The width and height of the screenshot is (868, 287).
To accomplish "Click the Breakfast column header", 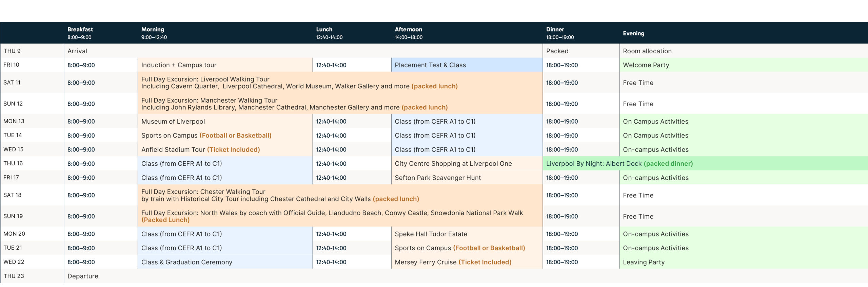I will pyautogui.click(x=80, y=33).
